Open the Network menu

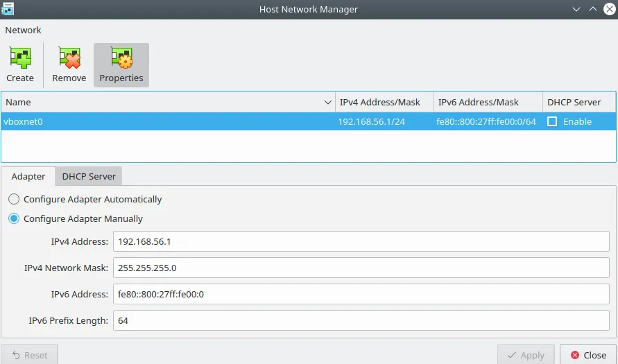pos(24,30)
